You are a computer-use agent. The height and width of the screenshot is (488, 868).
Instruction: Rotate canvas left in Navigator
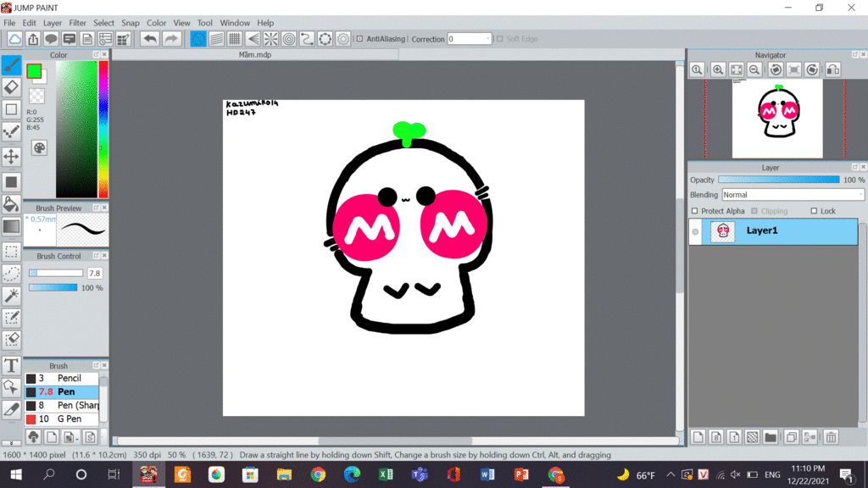click(776, 69)
